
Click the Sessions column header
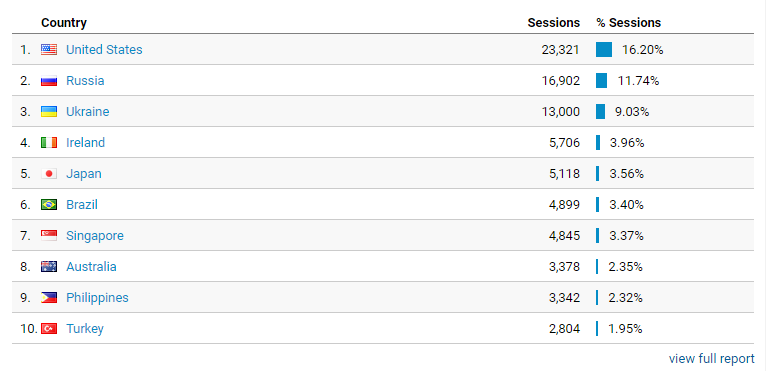[553, 22]
